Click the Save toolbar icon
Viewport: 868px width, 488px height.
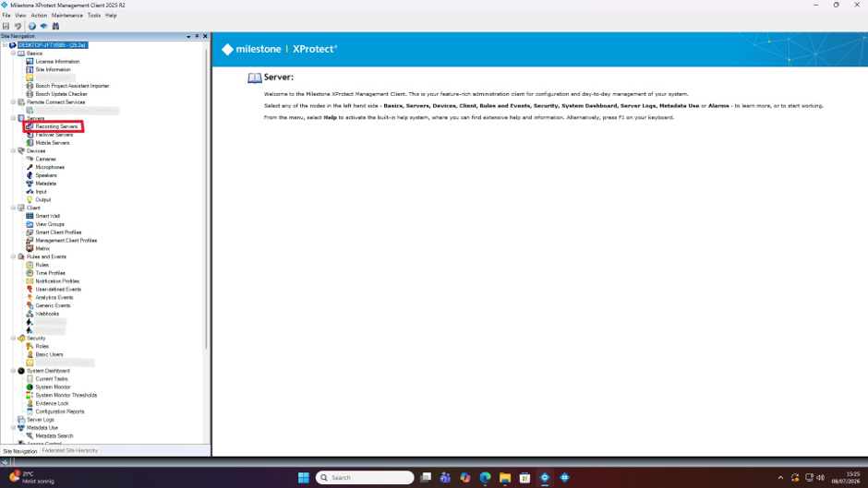(x=6, y=26)
